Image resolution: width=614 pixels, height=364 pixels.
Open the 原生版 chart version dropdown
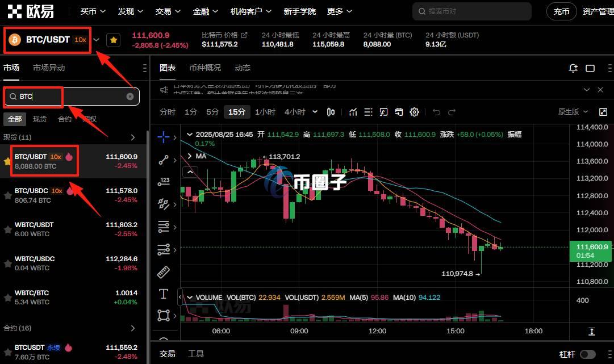tap(573, 112)
